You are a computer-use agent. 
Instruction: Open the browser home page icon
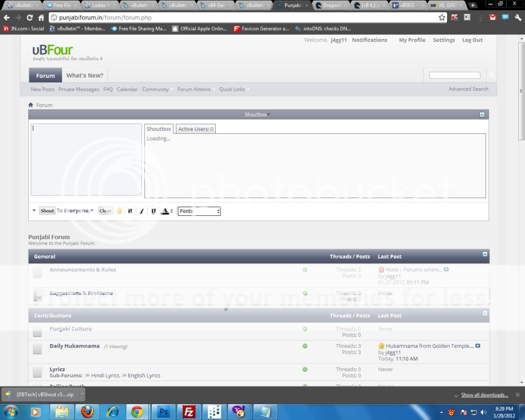click(x=41, y=17)
